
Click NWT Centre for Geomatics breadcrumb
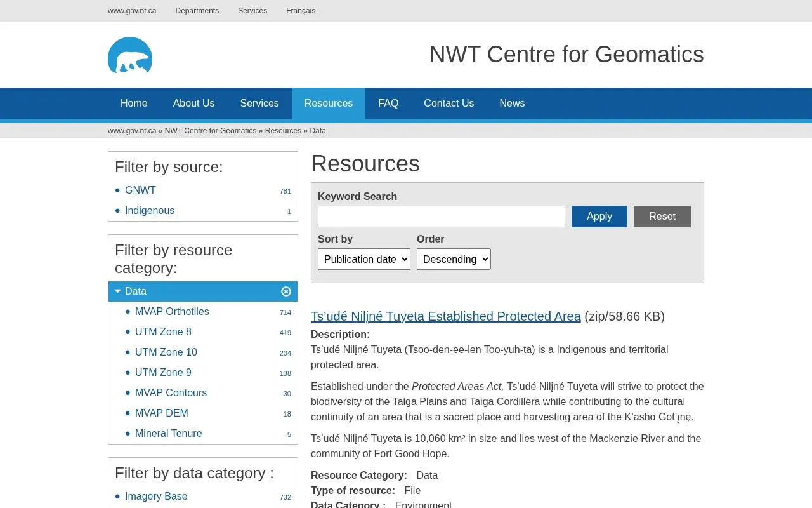click(211, 131)
